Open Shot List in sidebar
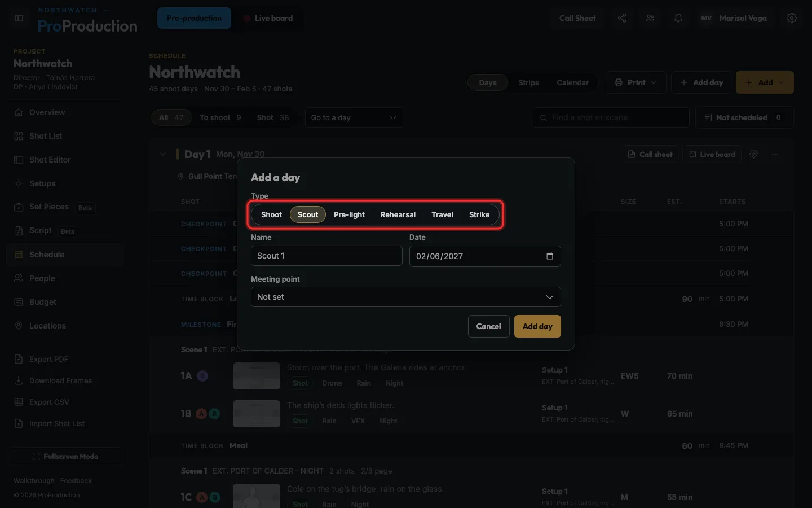This screenshot has height=508, width=812. 65,136
